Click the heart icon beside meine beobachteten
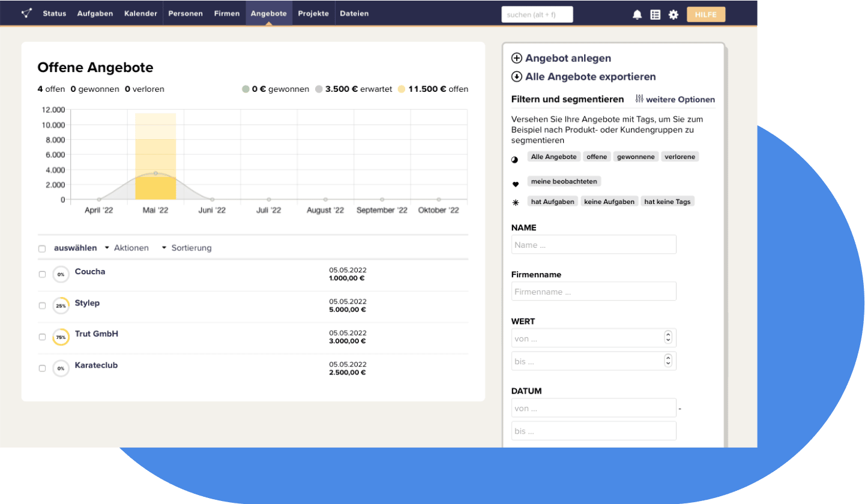The image size is (865, 504). point(515,181)
